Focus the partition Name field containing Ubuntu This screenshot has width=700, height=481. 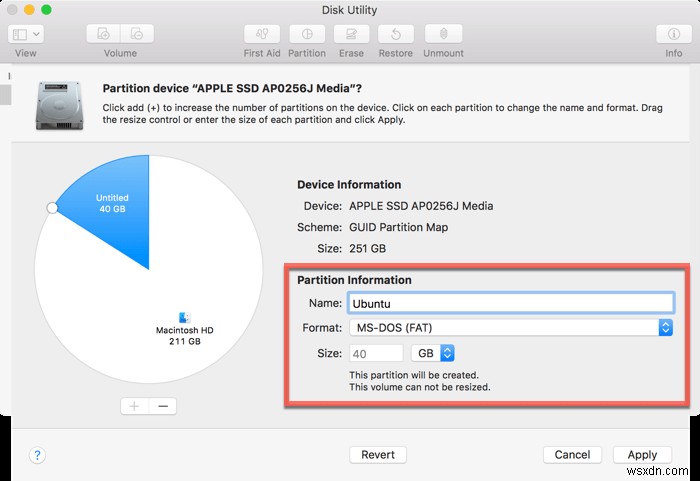coord(511,303)
